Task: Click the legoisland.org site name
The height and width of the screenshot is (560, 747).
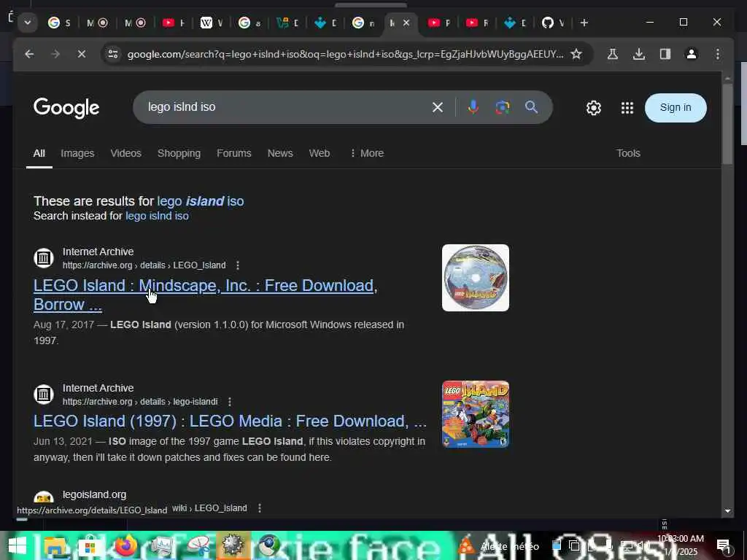Action: pos(94,495)
